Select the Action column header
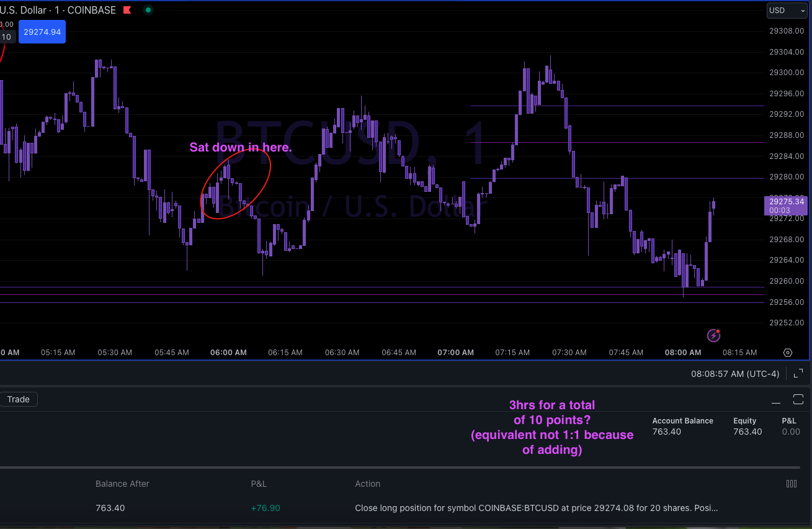Viewport: 812px width, 529px height. [x=368, y=483]
